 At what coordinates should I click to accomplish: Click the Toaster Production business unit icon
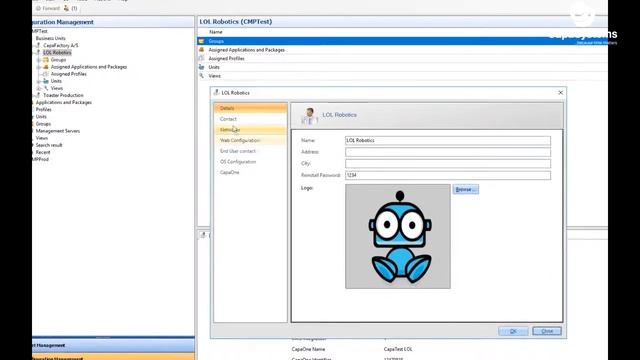point(38,95)
